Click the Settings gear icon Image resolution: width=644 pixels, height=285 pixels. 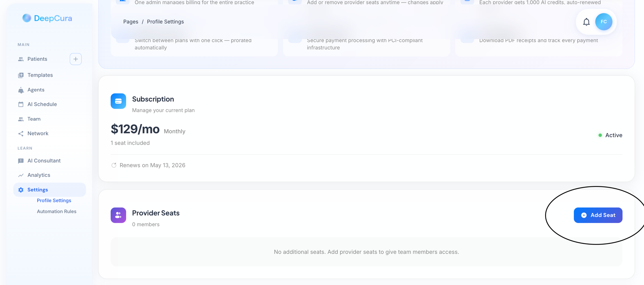click(x=21, y=190)
